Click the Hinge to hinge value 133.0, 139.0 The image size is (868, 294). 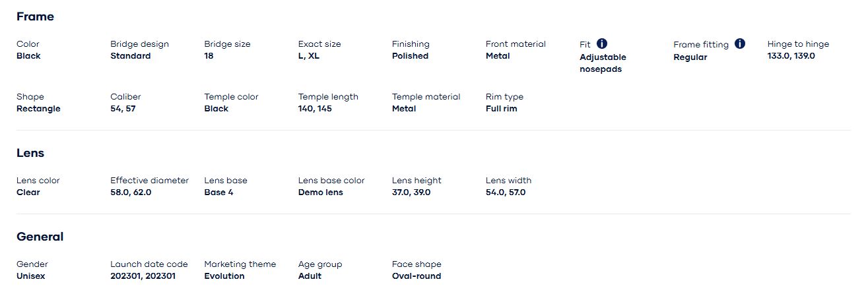pos(791,56)
